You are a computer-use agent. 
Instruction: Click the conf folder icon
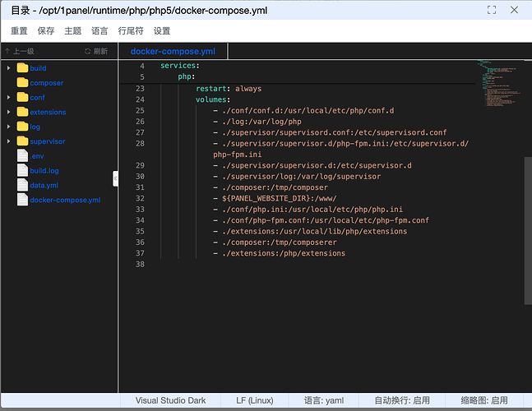[22, 97]
